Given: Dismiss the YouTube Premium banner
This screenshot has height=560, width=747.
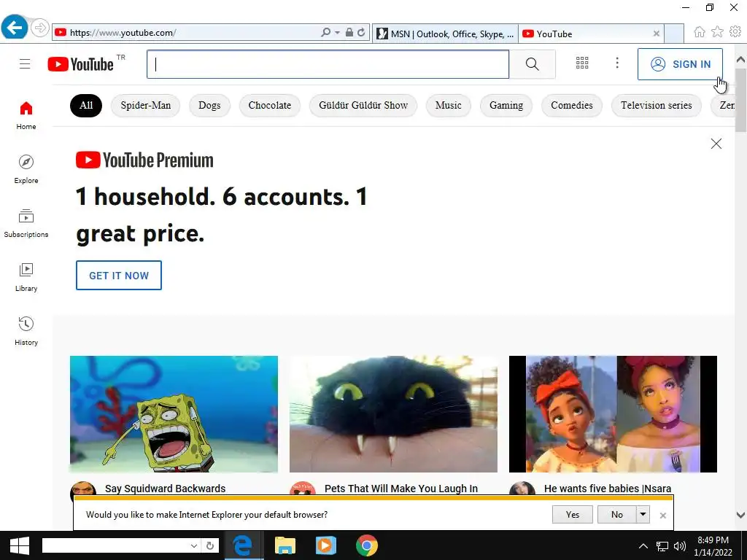Looking at the screenshot, I should point(716,144).
